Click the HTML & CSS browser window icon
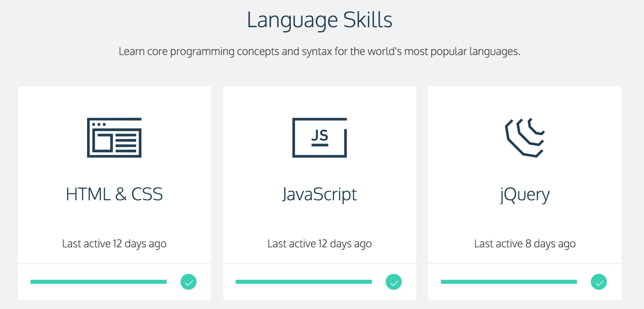This screenshot has width=644, height=309. (114, 138)
